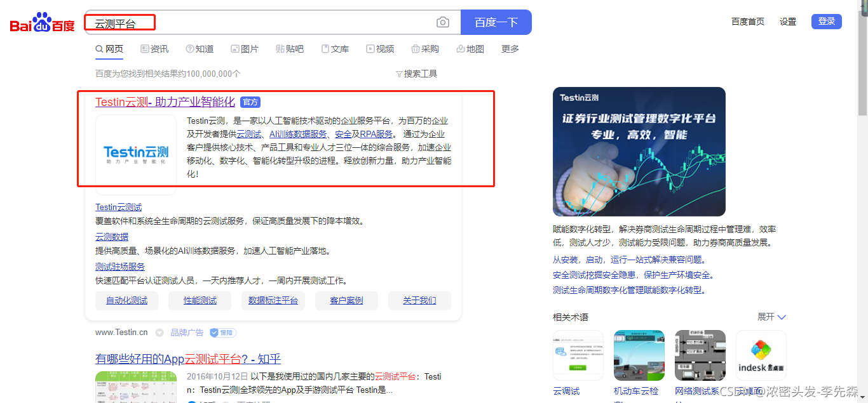Click the 登录 button
The image size is (868, 403).
(827, 22)
